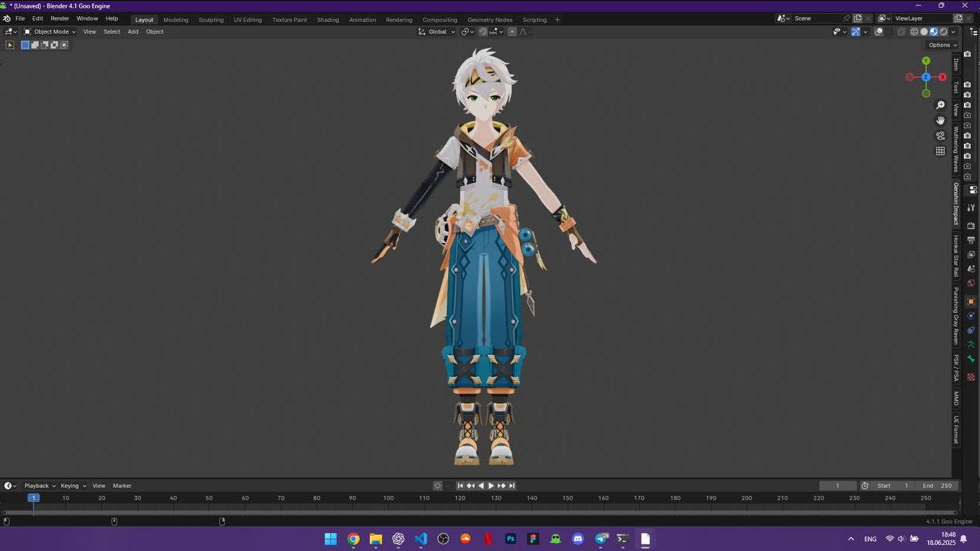Viewport: 980px width, 551px height.
Task: Open the View Layer properties tab icon
Action: click(x=971, y=255)
